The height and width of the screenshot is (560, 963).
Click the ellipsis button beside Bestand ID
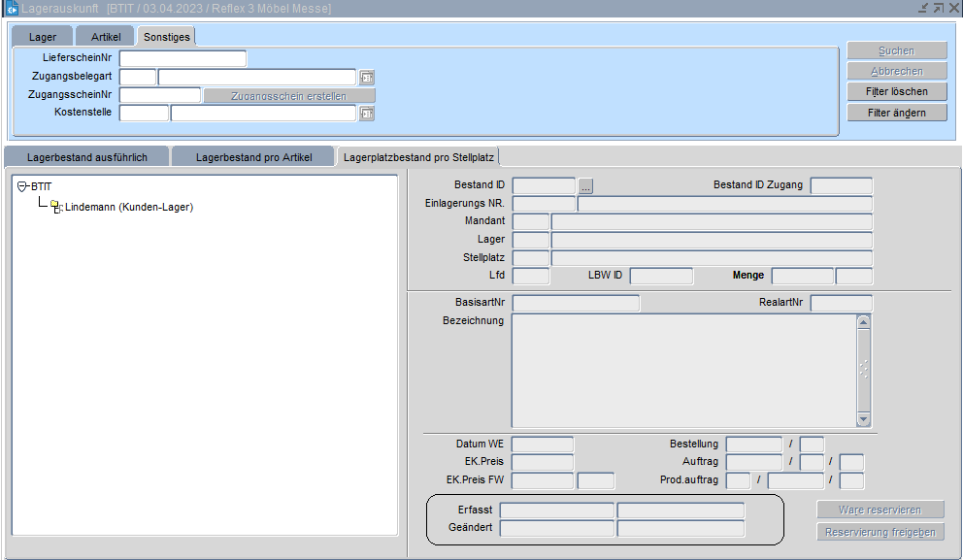tap(585, 185)
